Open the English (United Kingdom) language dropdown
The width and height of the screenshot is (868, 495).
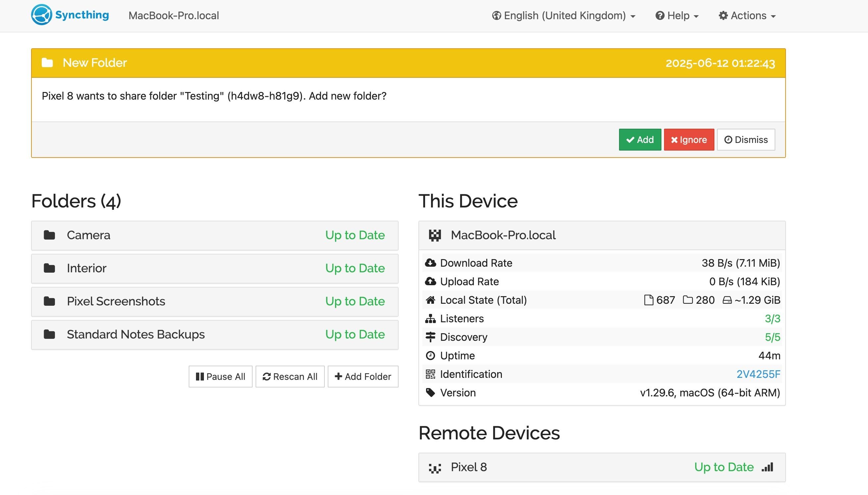click(x=563, y=16)
